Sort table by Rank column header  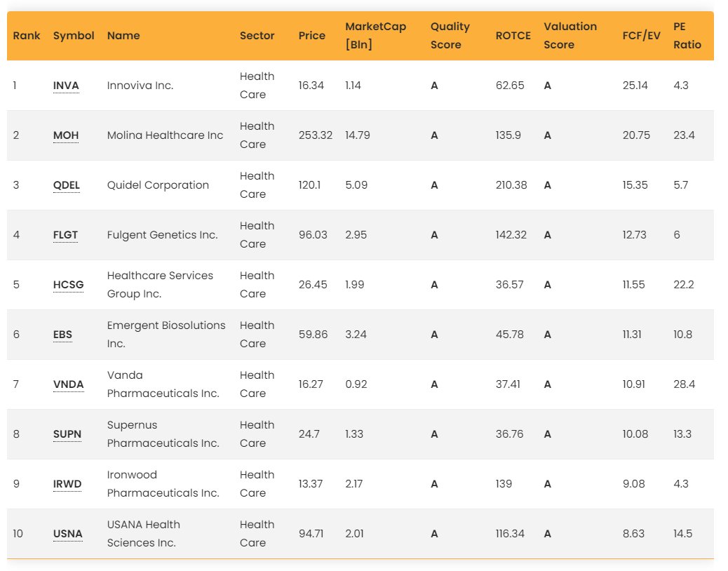[27, 36]
